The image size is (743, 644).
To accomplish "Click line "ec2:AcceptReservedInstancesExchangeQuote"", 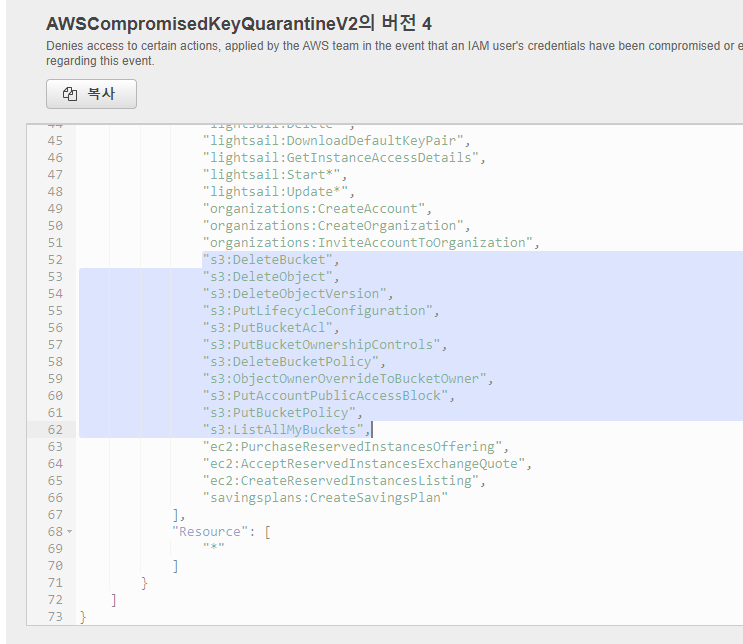I will pyautogui.click(x=367, y=464).
